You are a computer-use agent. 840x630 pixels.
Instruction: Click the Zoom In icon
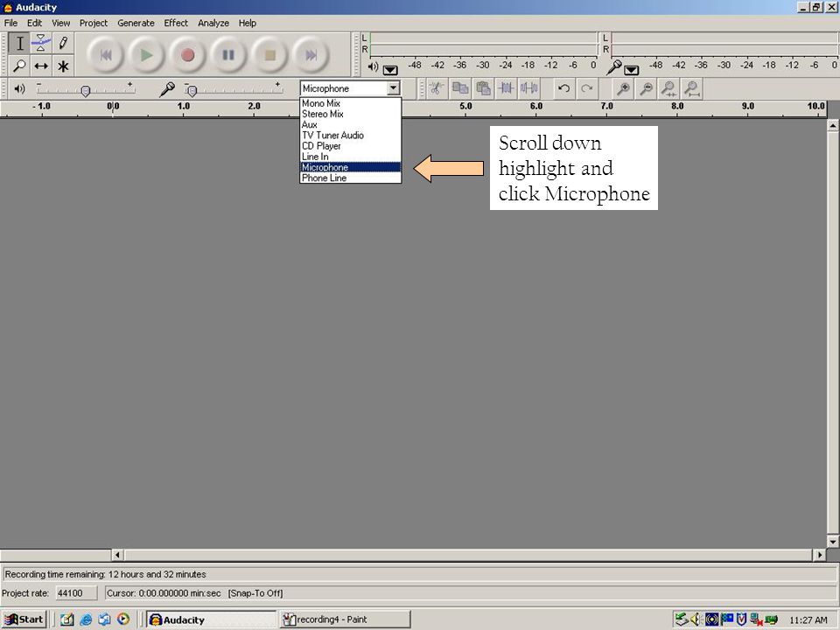point(623,88)
